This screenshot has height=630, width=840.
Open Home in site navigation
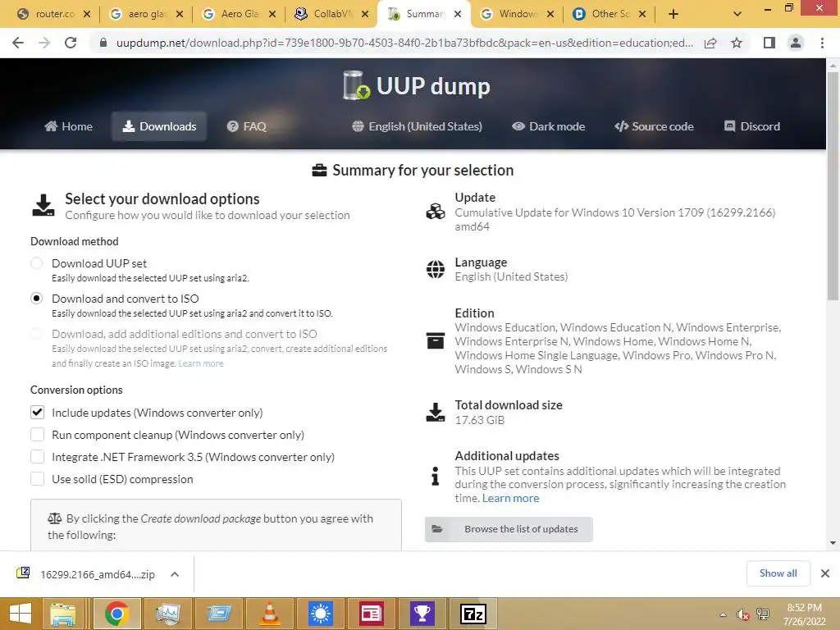pos(69,126)
